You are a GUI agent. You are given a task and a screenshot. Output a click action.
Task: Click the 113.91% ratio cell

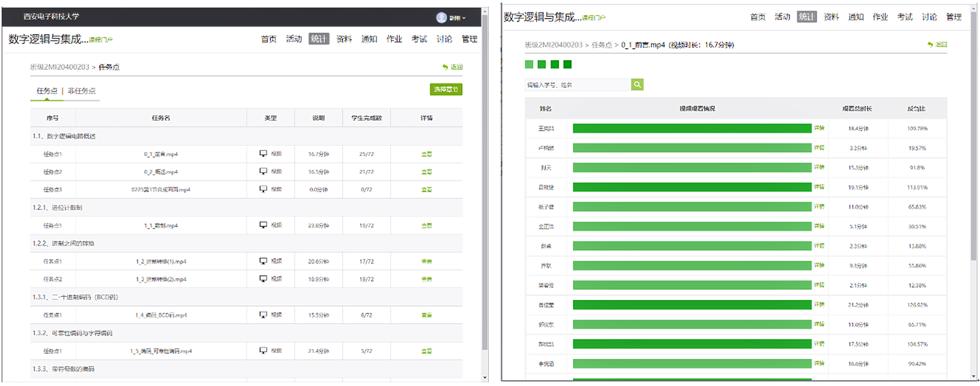pyautogui.click(x=917, y=187)
